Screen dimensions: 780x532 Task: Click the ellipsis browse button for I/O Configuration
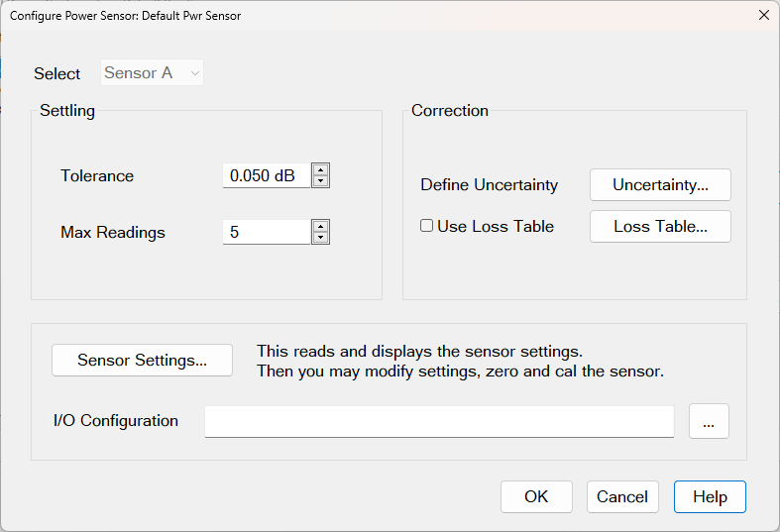click(x=709, y=421)
